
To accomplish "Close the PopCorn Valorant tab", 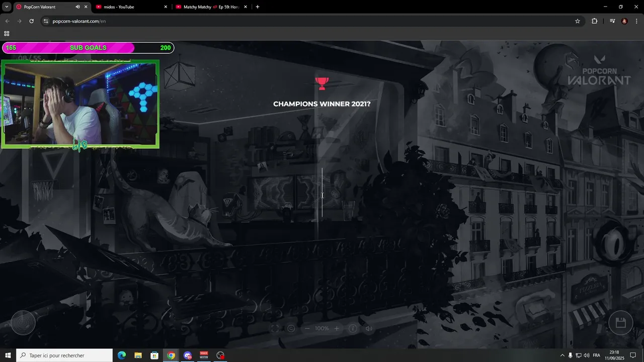I will click(86, 7).
